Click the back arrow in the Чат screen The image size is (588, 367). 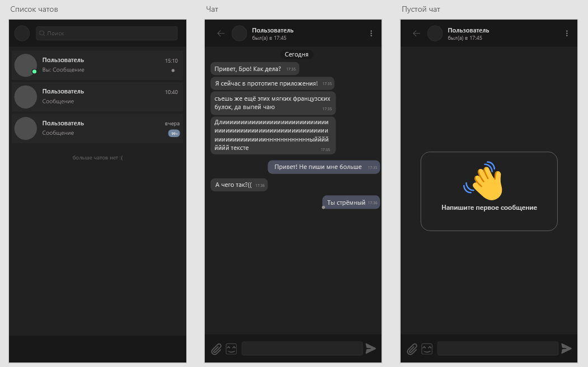[221, 34]
